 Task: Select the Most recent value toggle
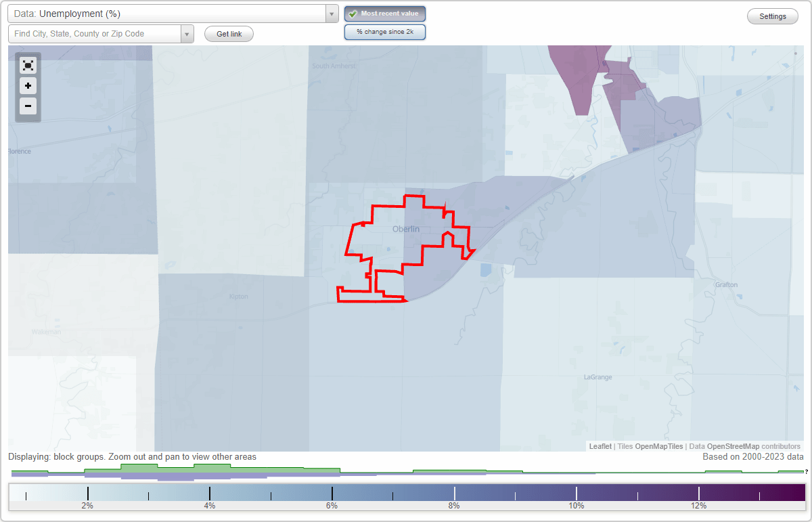385,14
